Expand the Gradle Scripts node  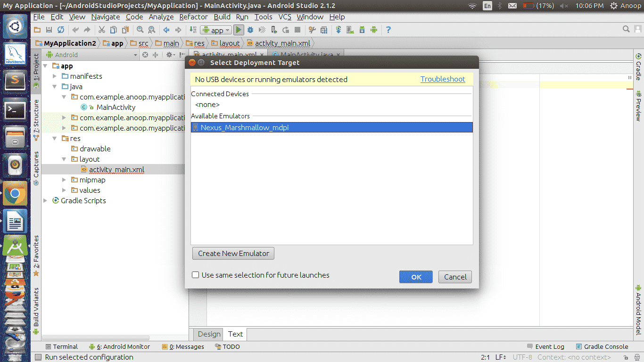point(46,201)
